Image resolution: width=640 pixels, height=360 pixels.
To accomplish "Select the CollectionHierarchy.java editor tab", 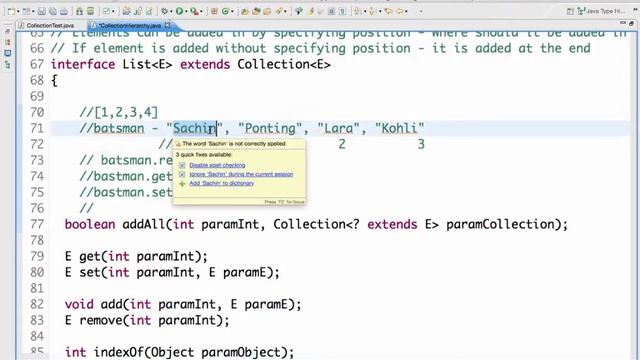I will (x=130, y=26).
